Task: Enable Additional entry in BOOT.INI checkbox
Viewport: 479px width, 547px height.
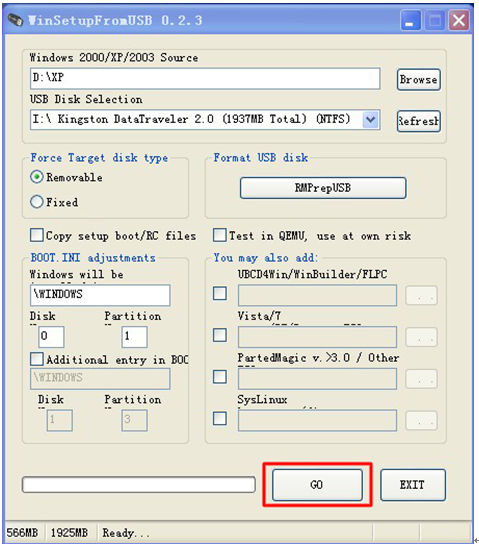Action: pyautogui.click(x=37, y=359)
